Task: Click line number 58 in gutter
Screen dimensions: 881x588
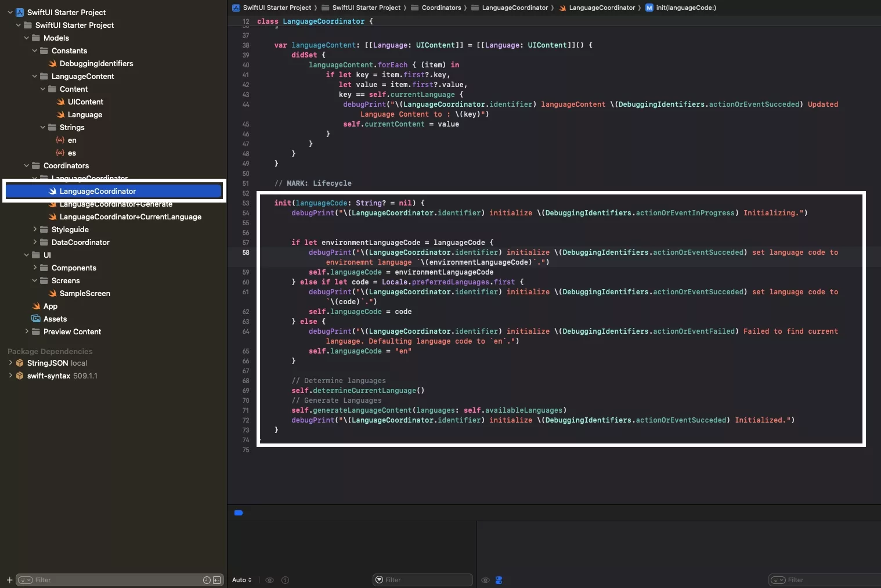Action: tap(246, 252)
